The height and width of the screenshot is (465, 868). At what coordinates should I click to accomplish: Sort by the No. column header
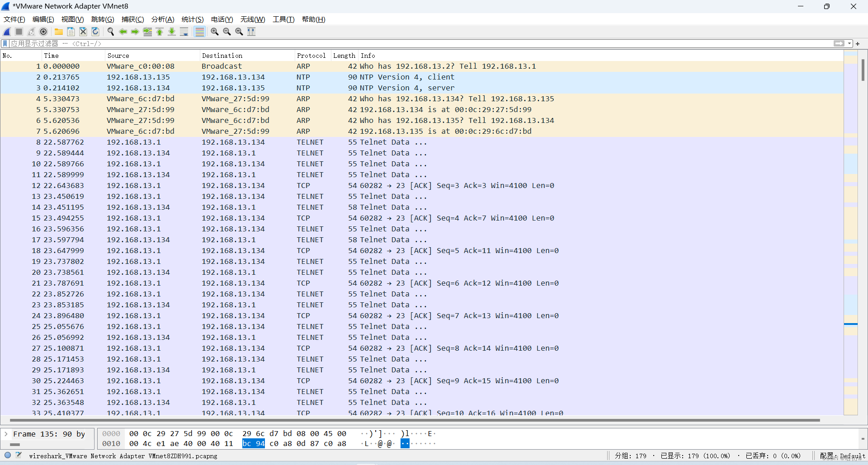click(21, 56)
